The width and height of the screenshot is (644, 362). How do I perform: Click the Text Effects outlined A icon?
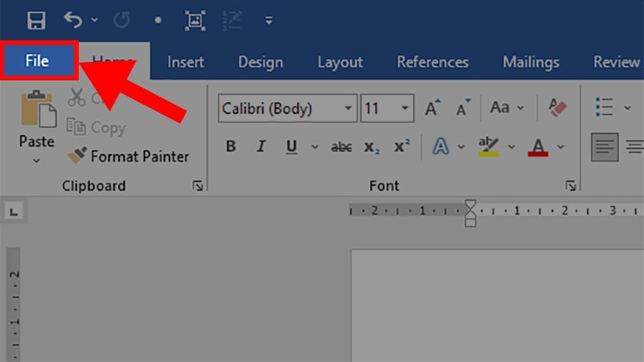(x=440, y=146)
